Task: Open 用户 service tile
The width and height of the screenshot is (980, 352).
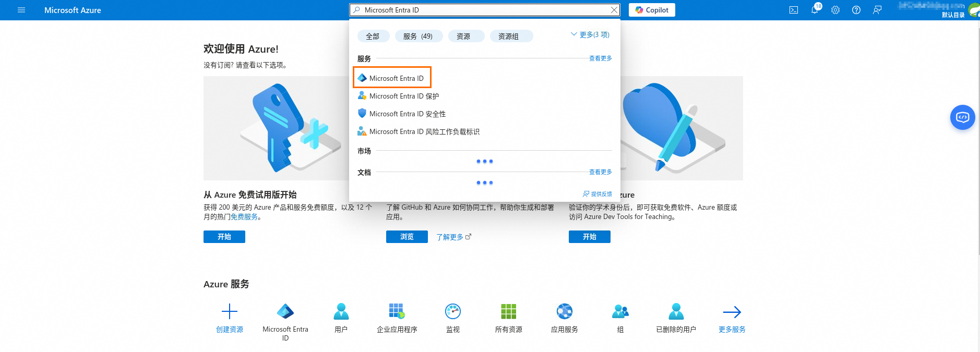Action: point(341,317)
